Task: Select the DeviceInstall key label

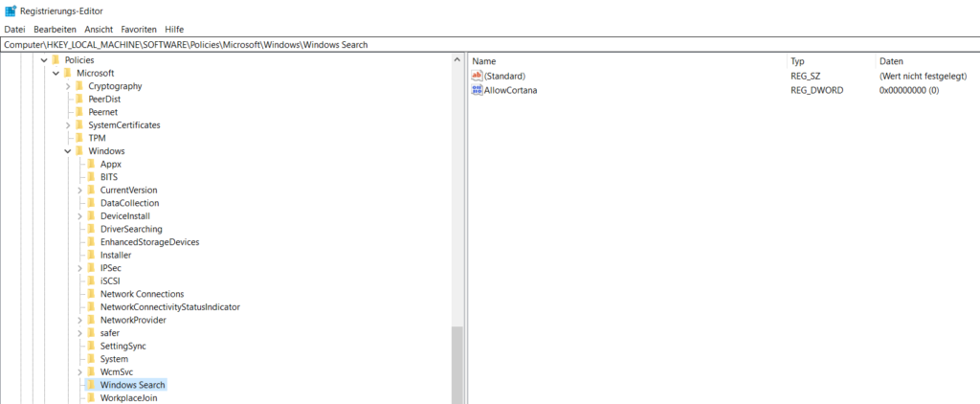Action: pyautogui.click(x=125, y=216)
